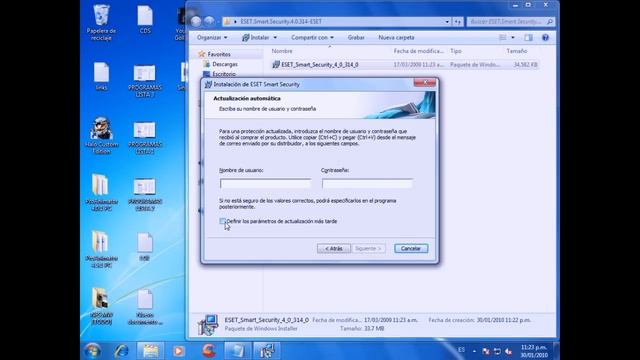
Task: Click the change view icon in Explorer
Action: click(503, 38)
